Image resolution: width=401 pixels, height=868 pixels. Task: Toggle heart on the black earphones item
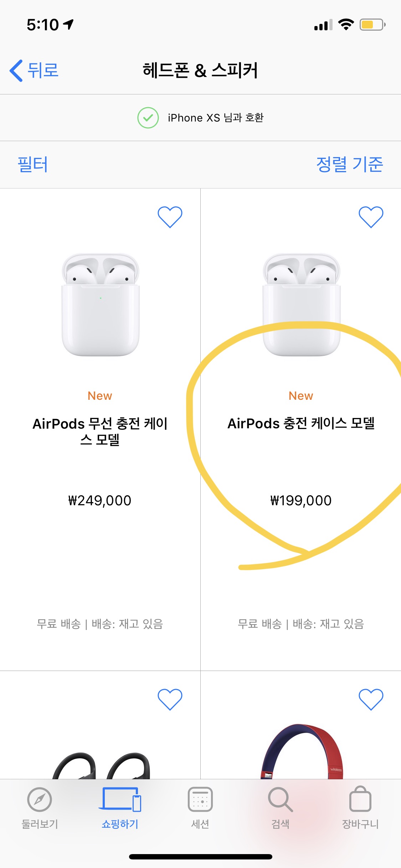click(x=170, y=699)
